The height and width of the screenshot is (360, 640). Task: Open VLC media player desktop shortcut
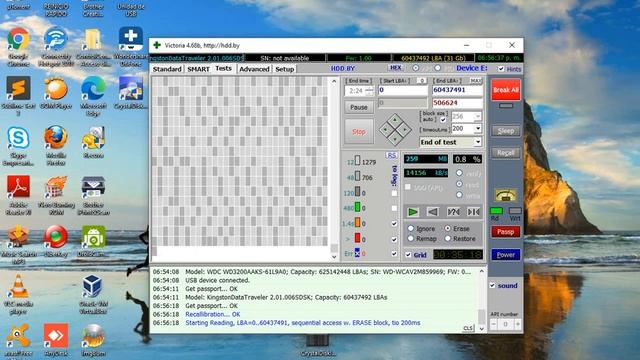pyautogui.click(x=18, y=294)
